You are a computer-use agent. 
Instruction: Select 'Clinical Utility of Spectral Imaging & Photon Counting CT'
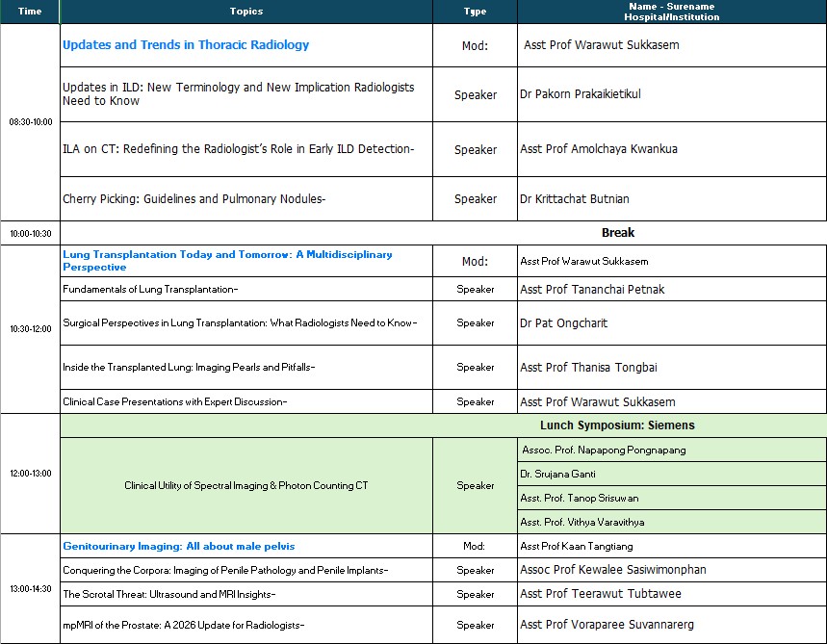tap(246, 485)
